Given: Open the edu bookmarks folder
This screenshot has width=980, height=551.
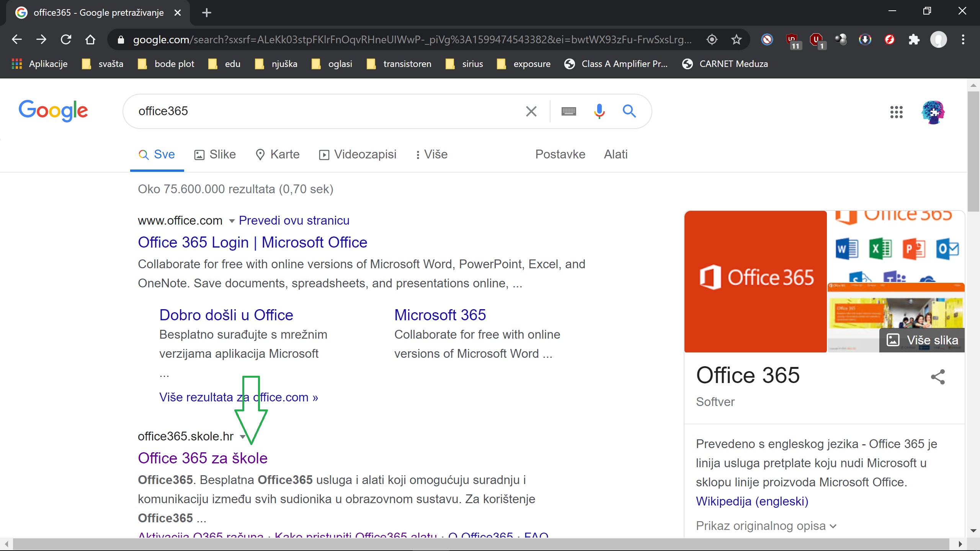Looking at the screenshot, I should coord(224,64).
